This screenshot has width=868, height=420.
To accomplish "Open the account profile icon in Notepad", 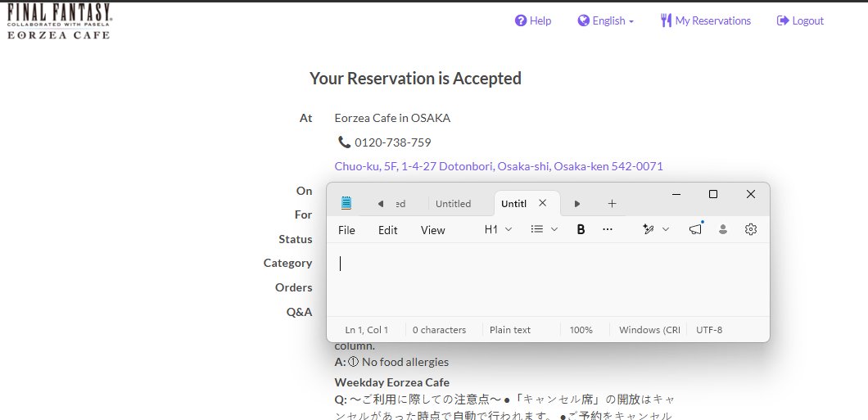I will pos(722,229).
